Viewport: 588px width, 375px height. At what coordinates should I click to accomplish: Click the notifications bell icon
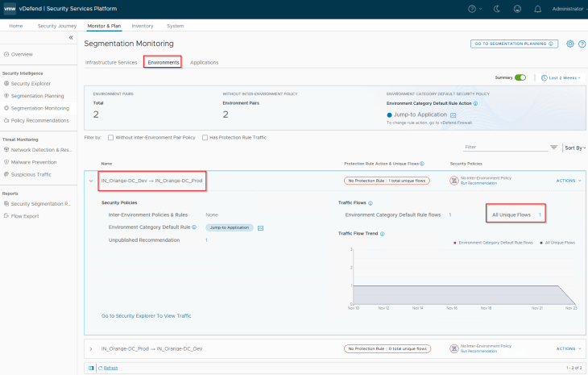(537, 9)
